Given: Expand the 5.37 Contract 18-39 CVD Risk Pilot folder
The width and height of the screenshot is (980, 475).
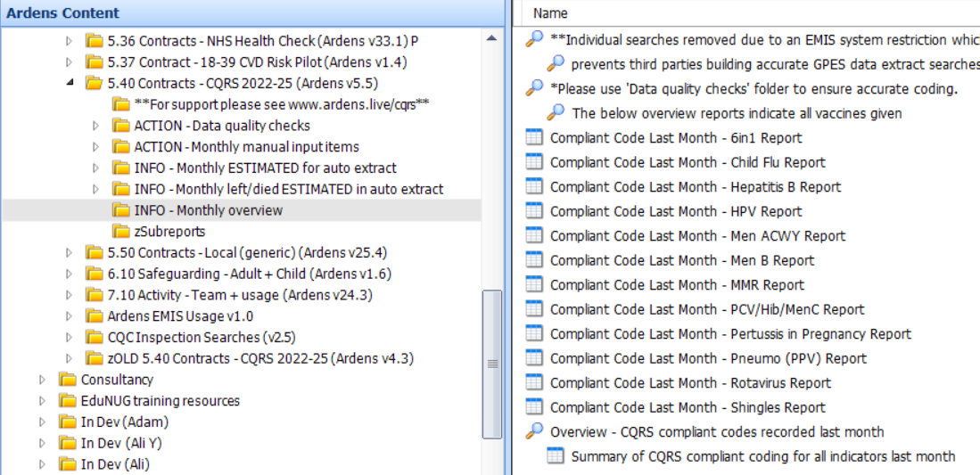Looking at the screenshot, I should (x=70, y=61).
